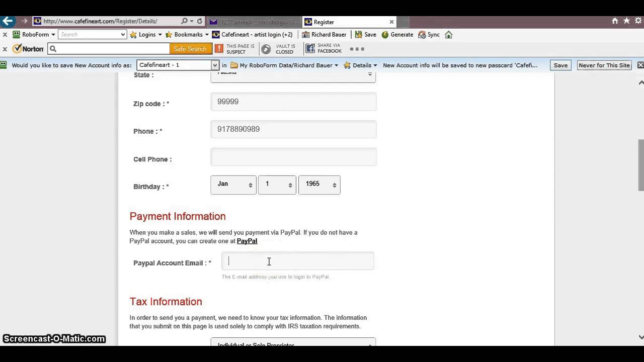Click the PayPal link
This screenshot has height=362, width=644.
pyautogui.click(x=247, y=241)
